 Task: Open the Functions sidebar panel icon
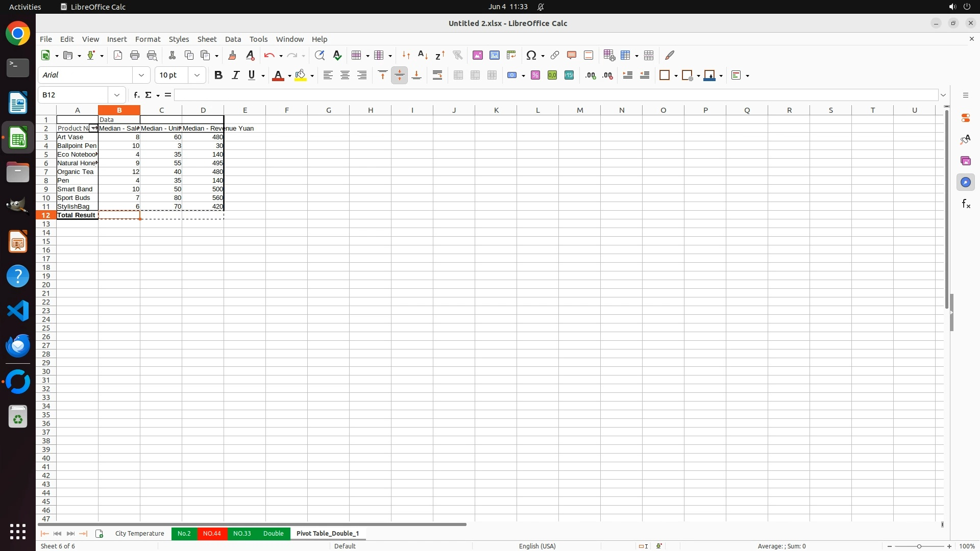click(966, 204)
